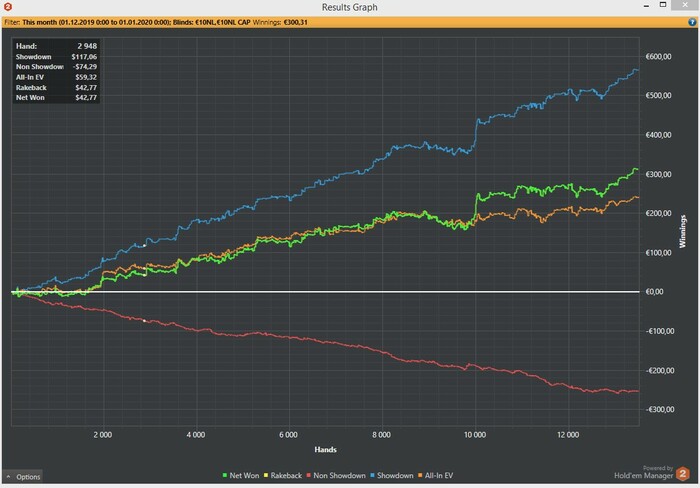Click the Rakeback $42,77 row in tooltip

point(56,88)
